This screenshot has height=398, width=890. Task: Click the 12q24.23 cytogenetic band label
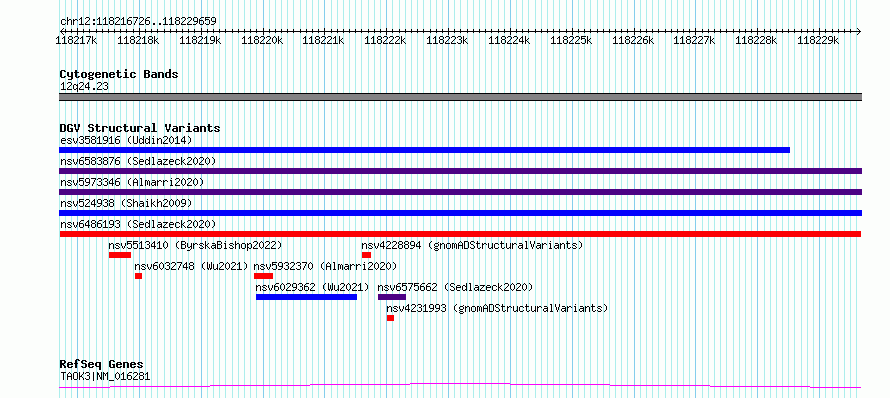(84, 87)
